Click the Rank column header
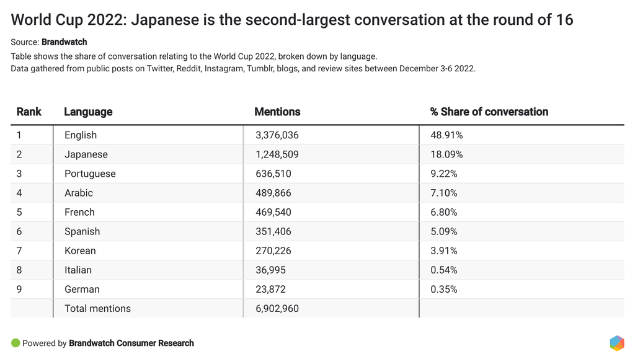Screen dimensions: 635x364 coord(29,112)
